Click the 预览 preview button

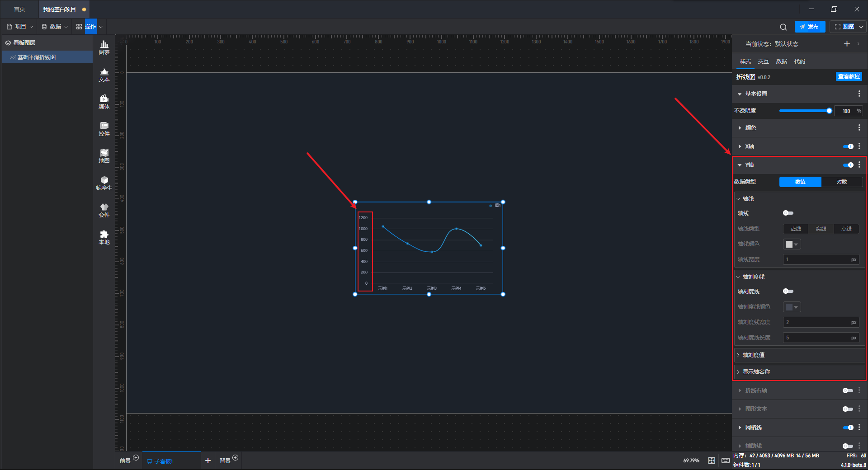844,27
